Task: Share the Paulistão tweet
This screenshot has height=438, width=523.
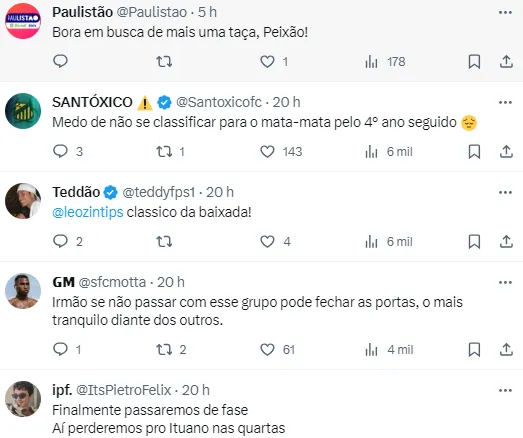Action: click(x=506, y=62)
